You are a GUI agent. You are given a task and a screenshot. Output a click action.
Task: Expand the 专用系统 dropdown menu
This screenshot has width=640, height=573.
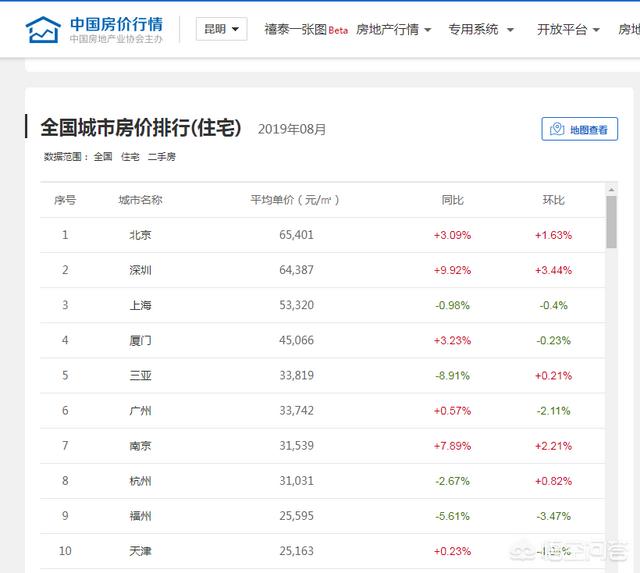coord(480,30)
